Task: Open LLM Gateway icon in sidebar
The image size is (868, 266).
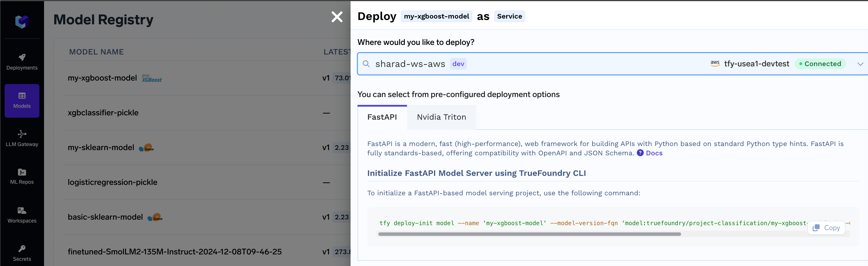Action: (x=22, y=134)
